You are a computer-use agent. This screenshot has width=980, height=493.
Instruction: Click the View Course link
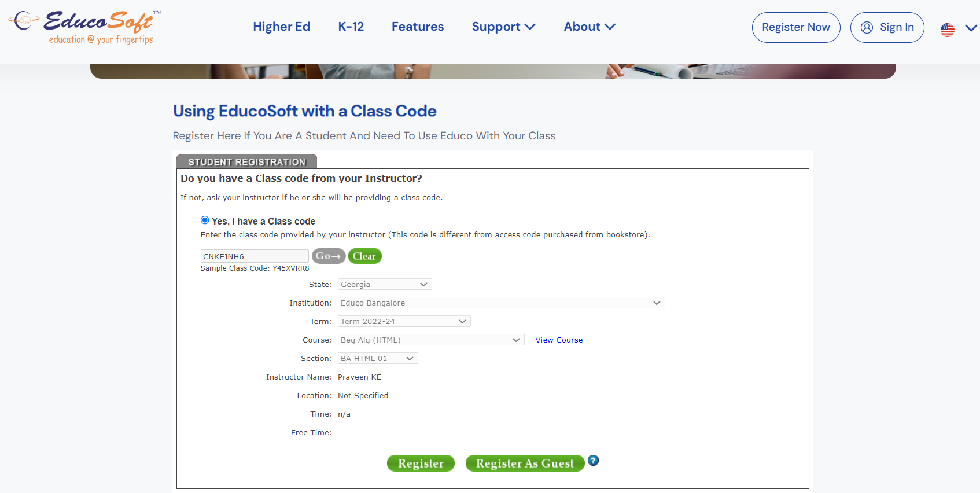click(559, 340)
